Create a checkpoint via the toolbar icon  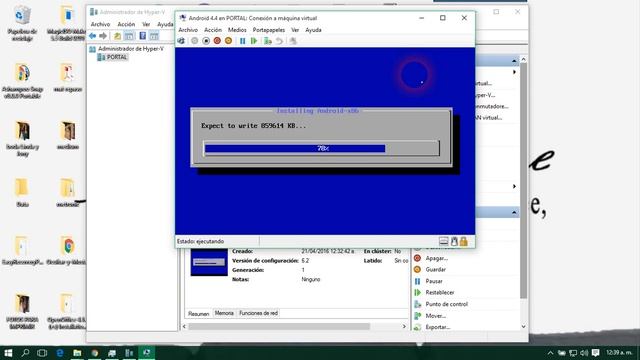[268, 41]
